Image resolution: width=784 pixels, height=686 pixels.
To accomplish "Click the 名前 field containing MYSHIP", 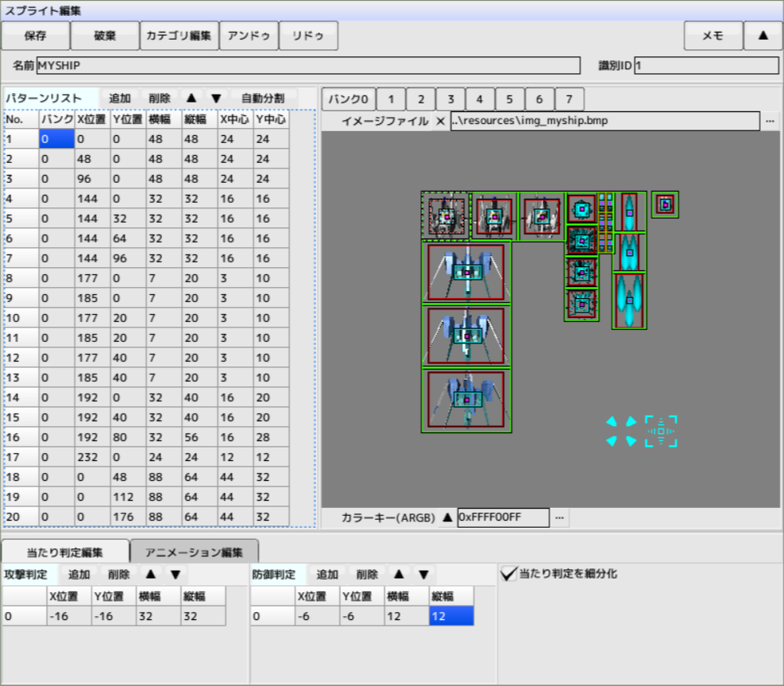I will pos(308,65).
